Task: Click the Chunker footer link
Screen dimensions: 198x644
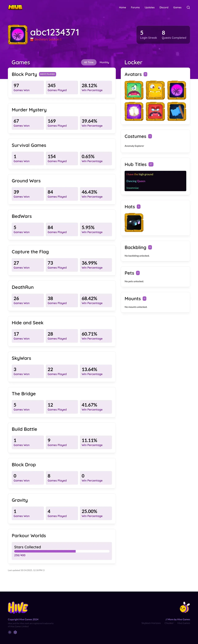Action: [169, 623]
